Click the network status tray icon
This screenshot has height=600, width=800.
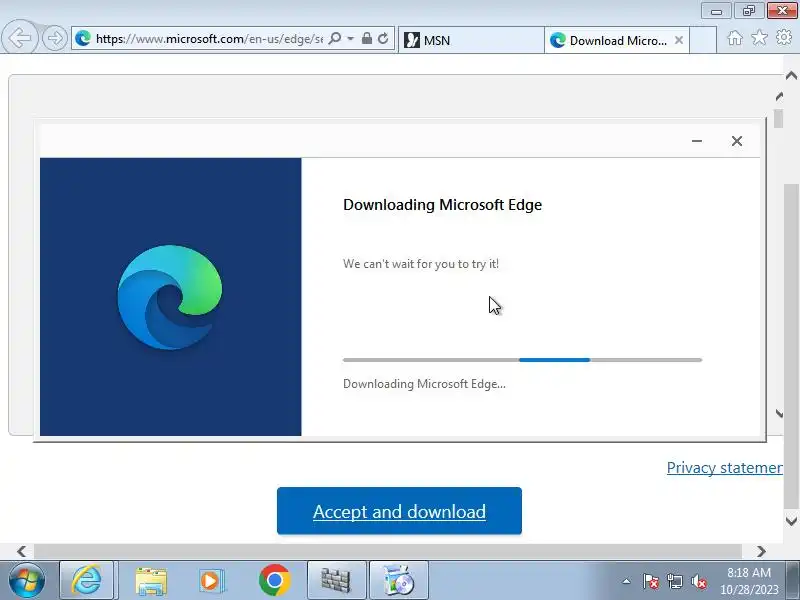pyautogui.click(x=674, y=581)
